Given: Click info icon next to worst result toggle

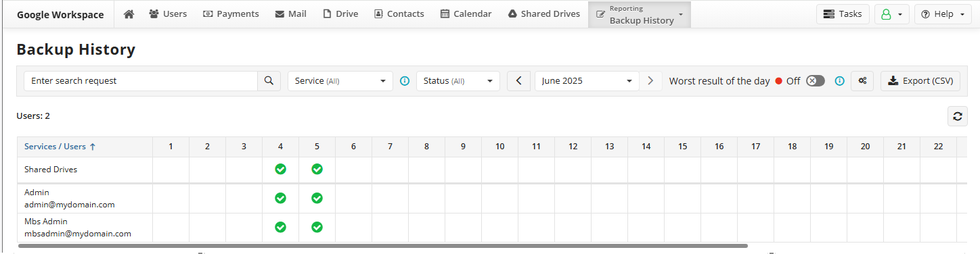Looking at the screenshot, I should pos(839,81).
